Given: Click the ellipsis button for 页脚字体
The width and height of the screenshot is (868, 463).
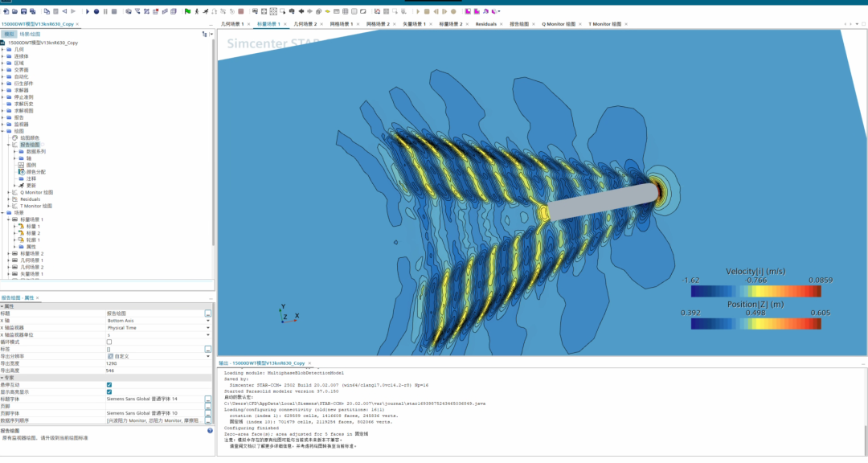Looking at the screenshot, I should coord(207,413).
